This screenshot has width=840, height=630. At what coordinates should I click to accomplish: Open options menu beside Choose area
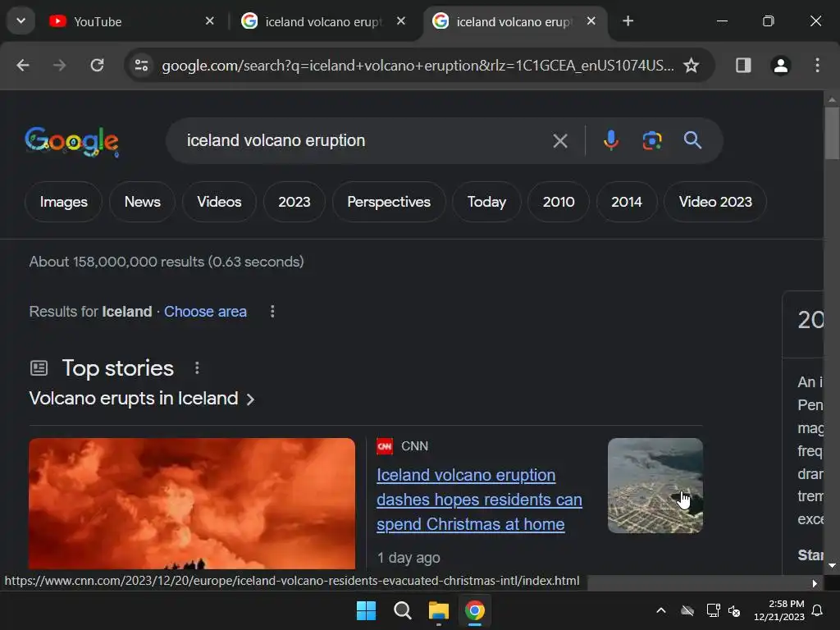pos(272,312)
